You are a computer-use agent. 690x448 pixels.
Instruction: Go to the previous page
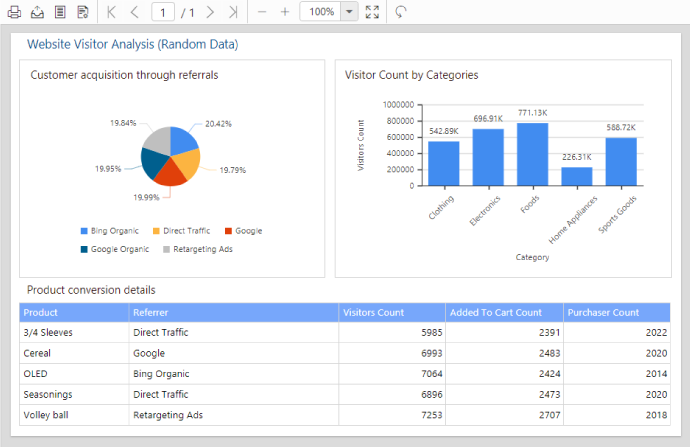pyautogui.click(x=135, y=12)
